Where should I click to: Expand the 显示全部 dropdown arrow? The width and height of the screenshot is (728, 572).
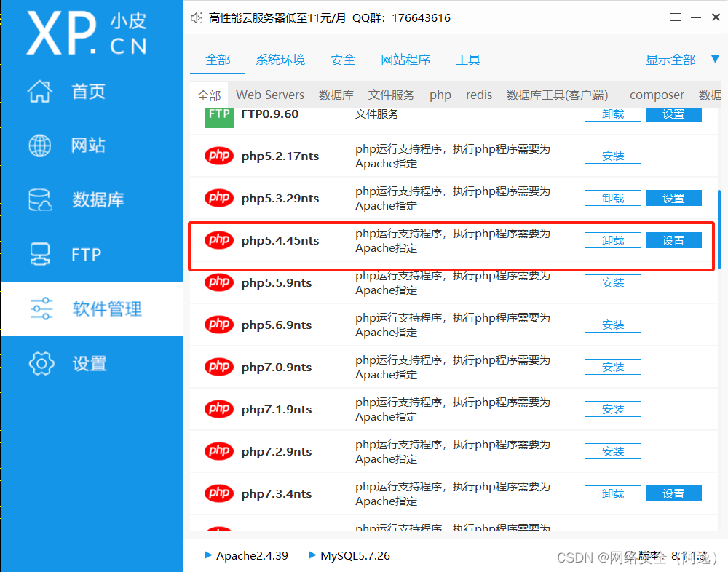point(715,59)
